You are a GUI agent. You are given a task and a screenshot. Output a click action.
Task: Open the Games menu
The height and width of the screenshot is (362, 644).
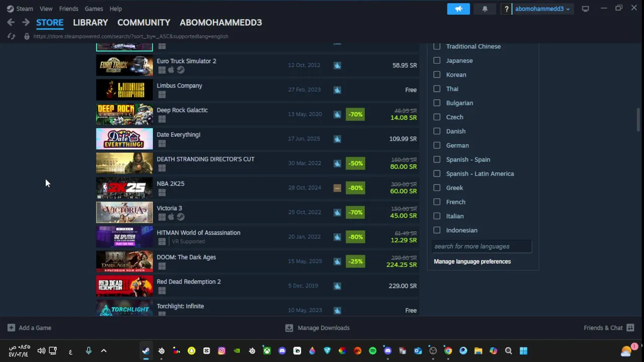94,9
